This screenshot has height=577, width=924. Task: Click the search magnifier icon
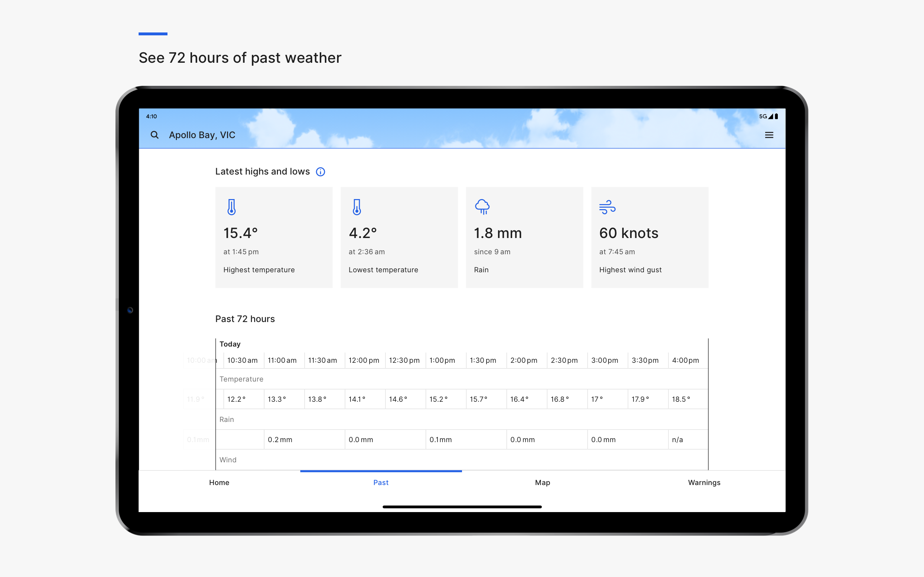coord(154,135)
